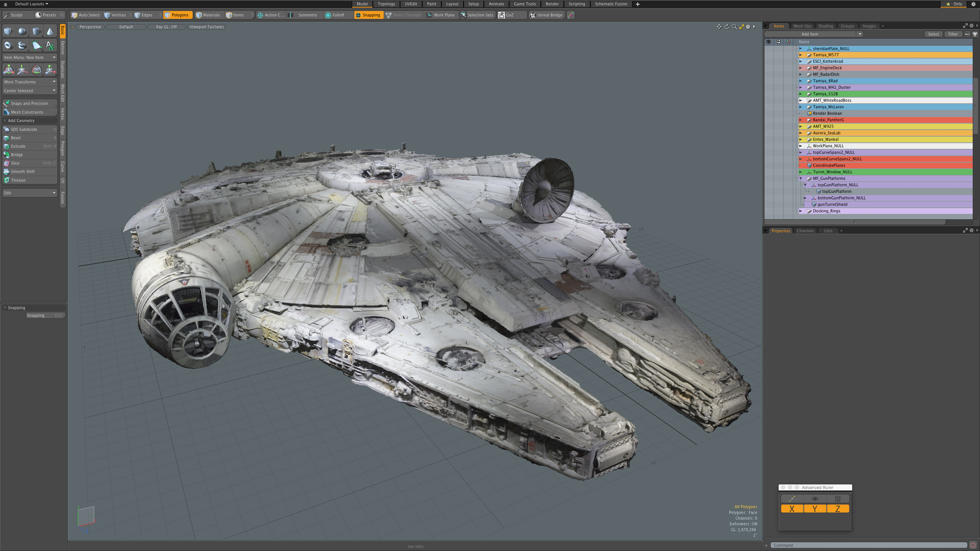Screen dimensions: 980x551
Task: Toggle Y axis in Advanced Ruler
Action: coord(815,509)
